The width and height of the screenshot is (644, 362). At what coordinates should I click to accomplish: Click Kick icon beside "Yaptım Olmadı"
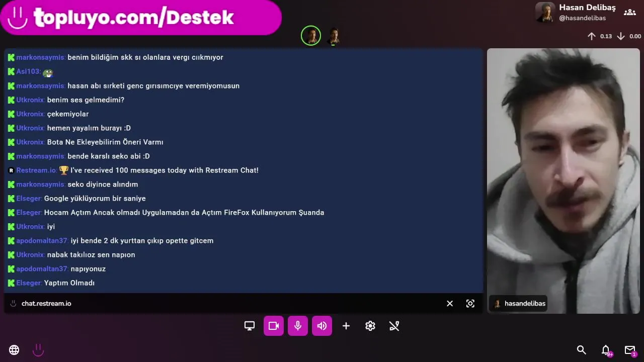click(11, 283)
